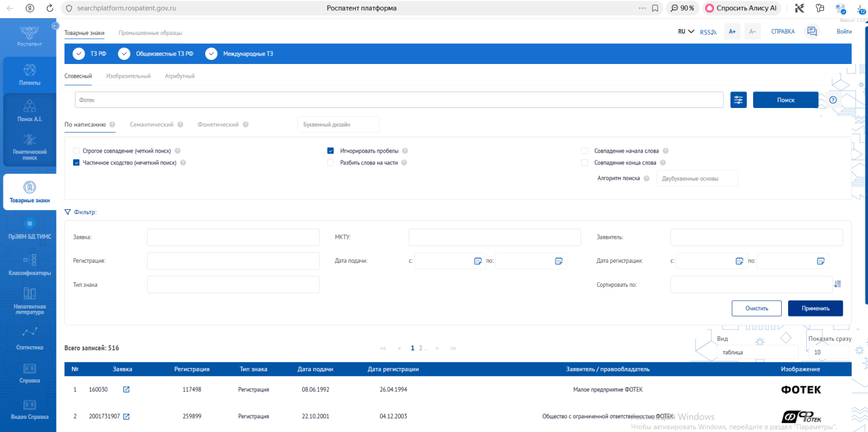Open calendar for Дата регистрации end date

pos(821,261)
